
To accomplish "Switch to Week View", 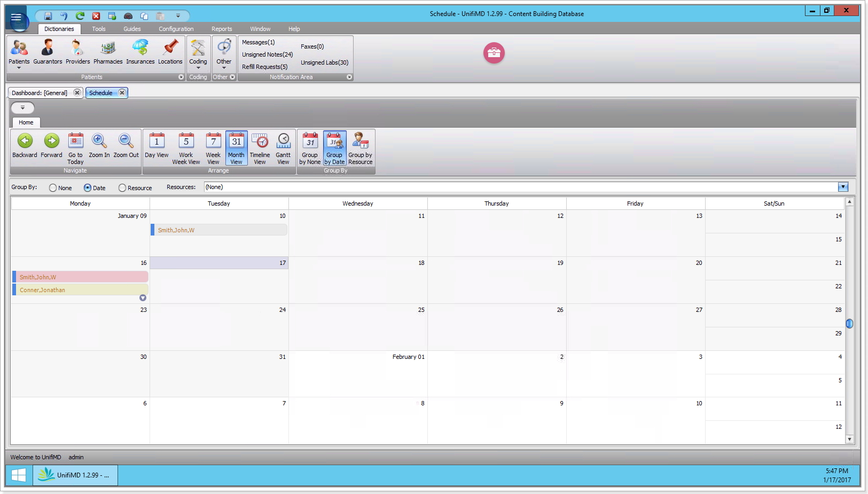I will tap(213, 148).
